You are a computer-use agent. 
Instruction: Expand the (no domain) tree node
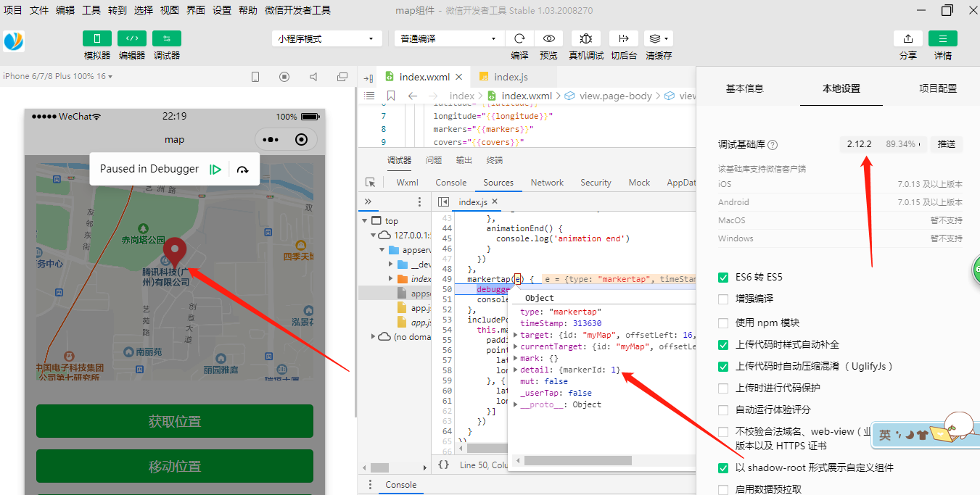[375, 337]
